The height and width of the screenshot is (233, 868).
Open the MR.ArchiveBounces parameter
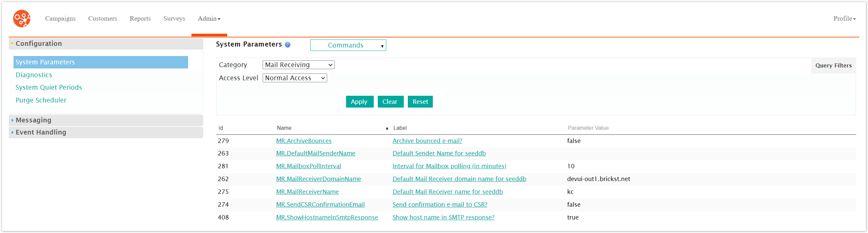pos(304,141)
